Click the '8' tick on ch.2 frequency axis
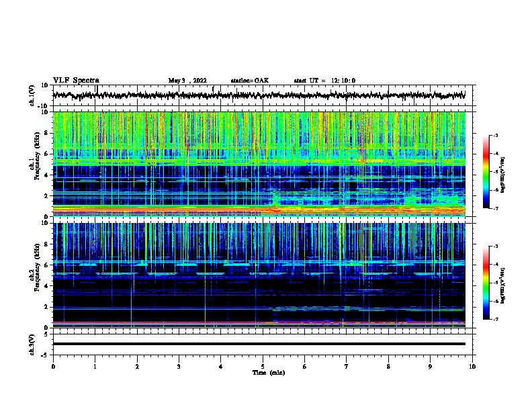The height and width of the screenshot is (411, 532). tap(46, 244)
